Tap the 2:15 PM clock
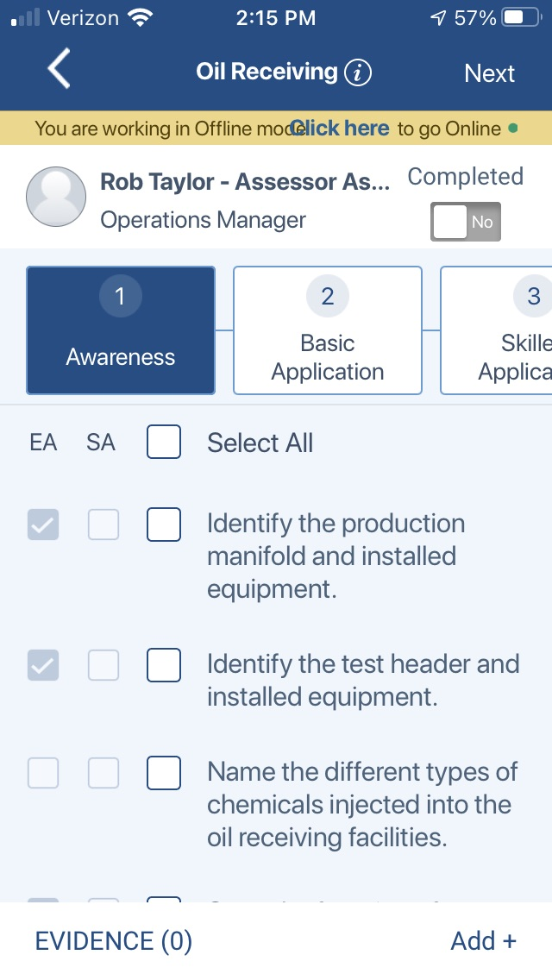 point(276,17)
